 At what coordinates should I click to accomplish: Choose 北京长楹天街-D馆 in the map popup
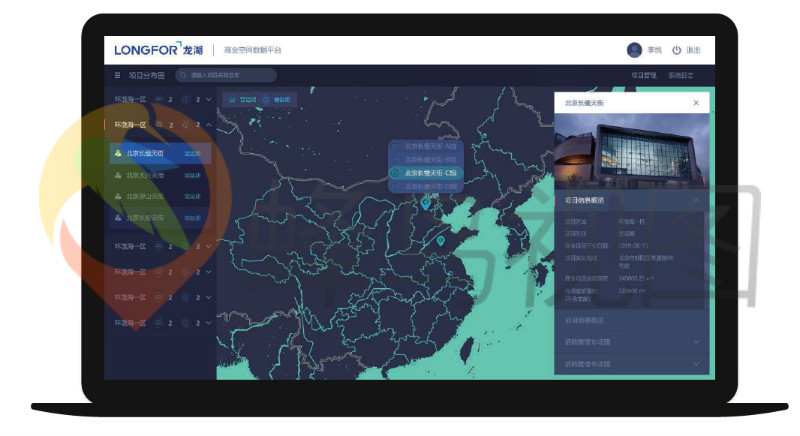click(426, 187)
